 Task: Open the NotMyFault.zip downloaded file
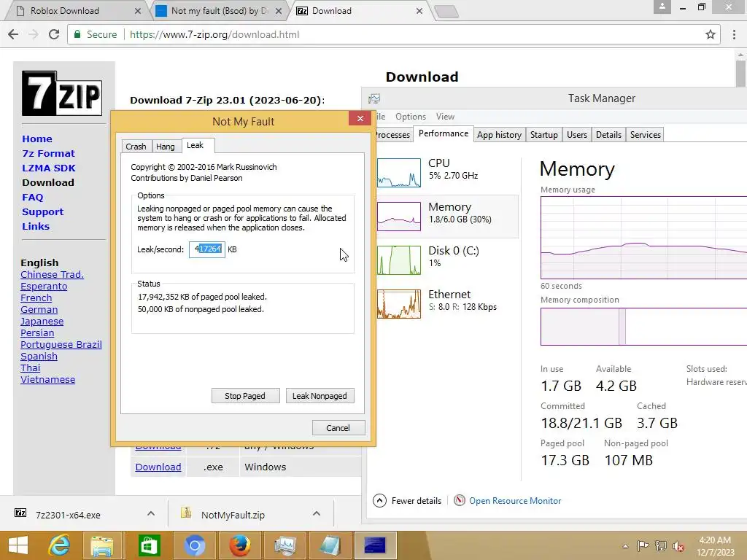[x=233, y=515]
